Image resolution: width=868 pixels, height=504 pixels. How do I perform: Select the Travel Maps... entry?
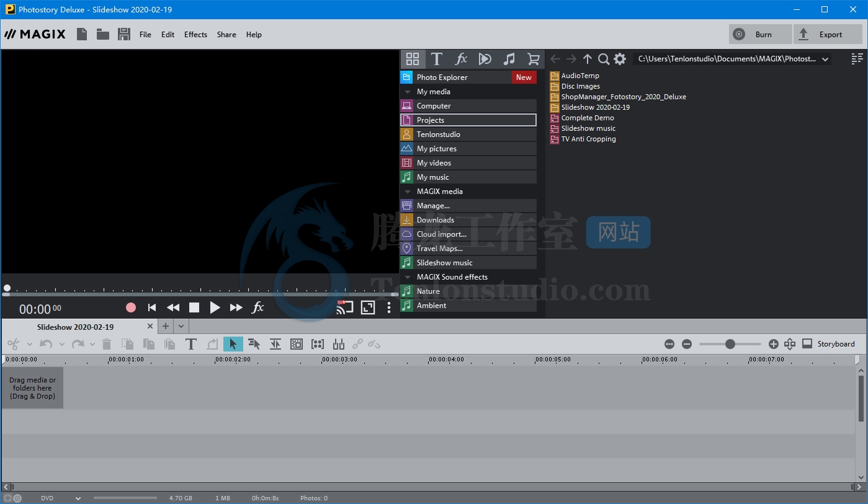pyautogui.click(x=468, y=249)
